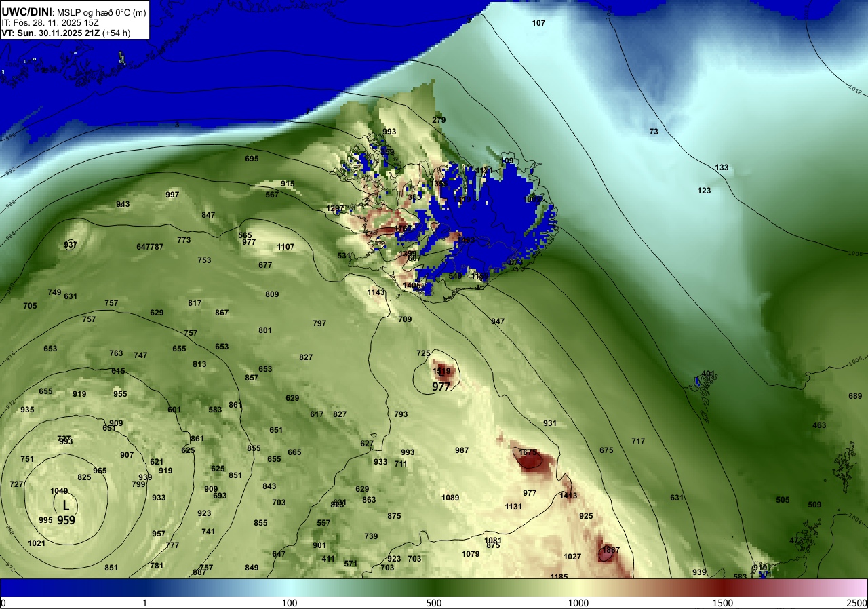Select the 1021 height value

(x=37, y=543)
